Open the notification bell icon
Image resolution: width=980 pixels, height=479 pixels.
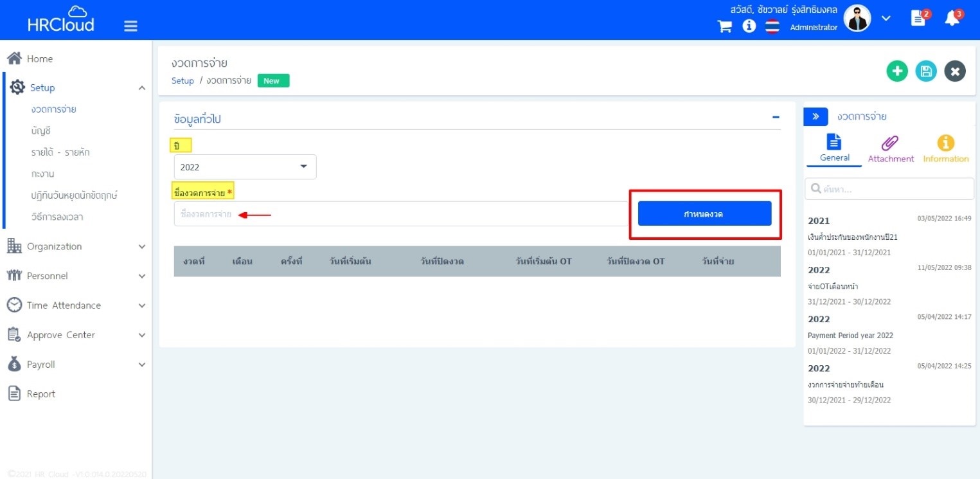pos(952,19)
